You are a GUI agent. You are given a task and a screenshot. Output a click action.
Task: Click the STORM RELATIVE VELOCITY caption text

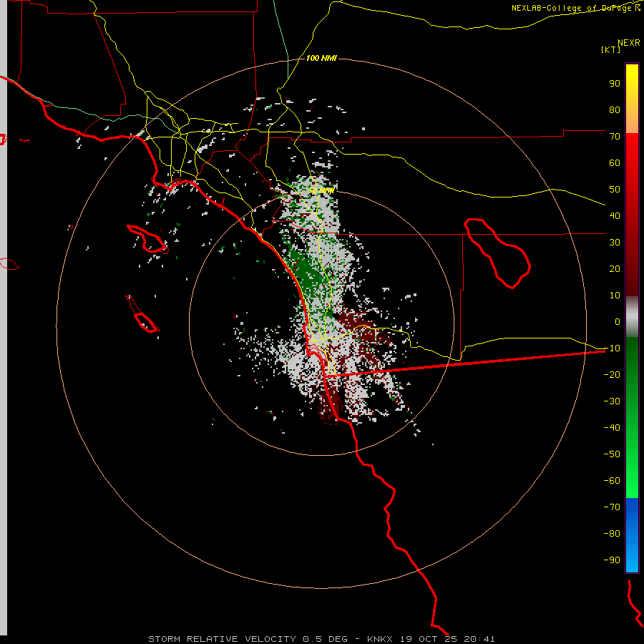pyautogui.click(x=222, y=639)
